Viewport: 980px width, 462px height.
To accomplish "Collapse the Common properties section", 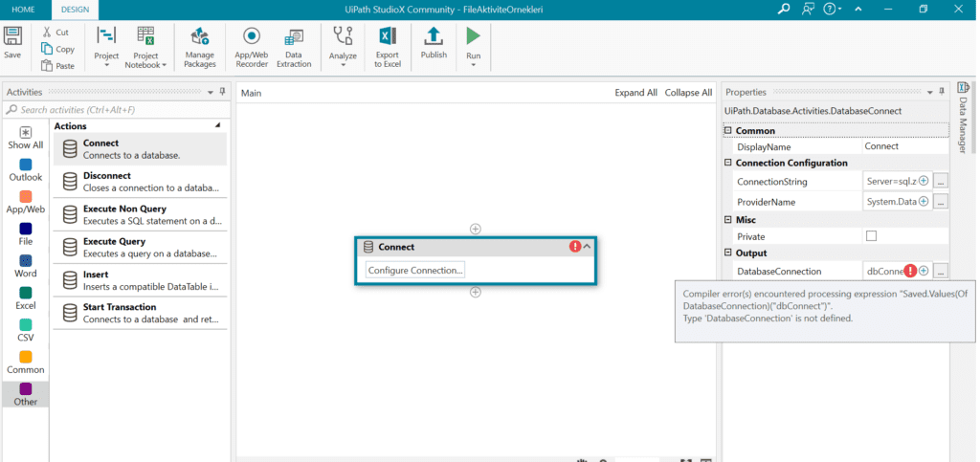I will (x=727, y=131).
